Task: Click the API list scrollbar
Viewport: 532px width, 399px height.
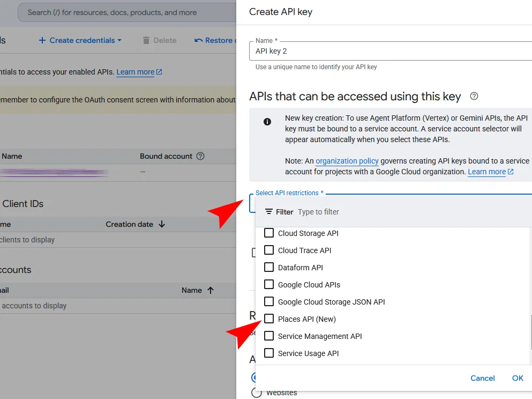Action: pyautogui.click(x=530, y=332)
